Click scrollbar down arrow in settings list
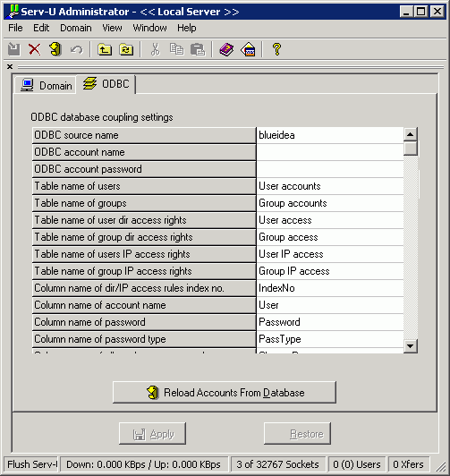This screenshot has height=476, width=450. pos(411,345)
